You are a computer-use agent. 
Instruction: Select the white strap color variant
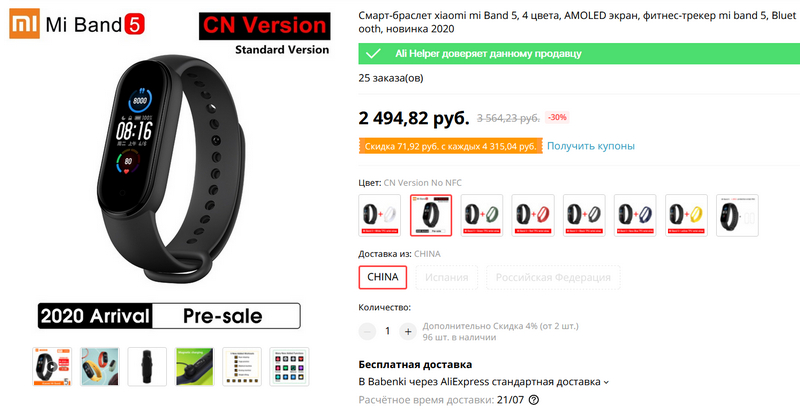(x=380, y=215)
